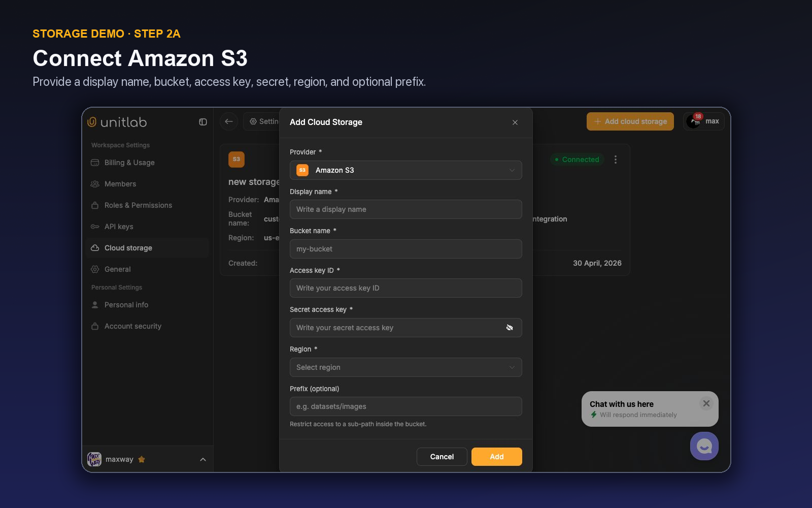This screenshot has width=812, height=508.
Task: Dismiss the 'Chat with us here' popup
Action: tap(706, 403)
